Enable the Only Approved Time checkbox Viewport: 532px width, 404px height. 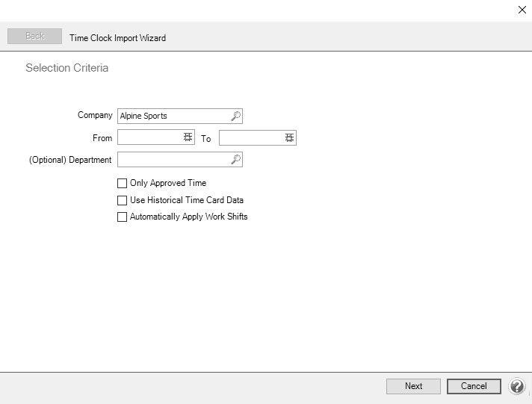click(x=123, y=183)
